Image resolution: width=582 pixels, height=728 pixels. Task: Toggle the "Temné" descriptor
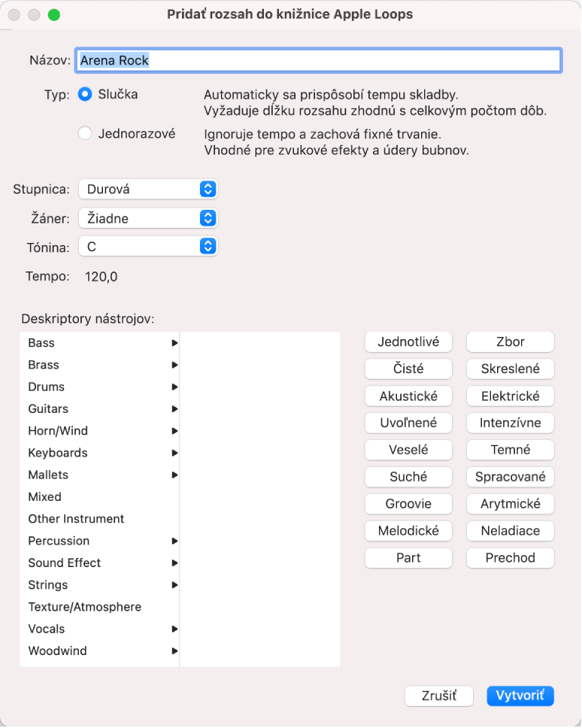pos(510,450)
